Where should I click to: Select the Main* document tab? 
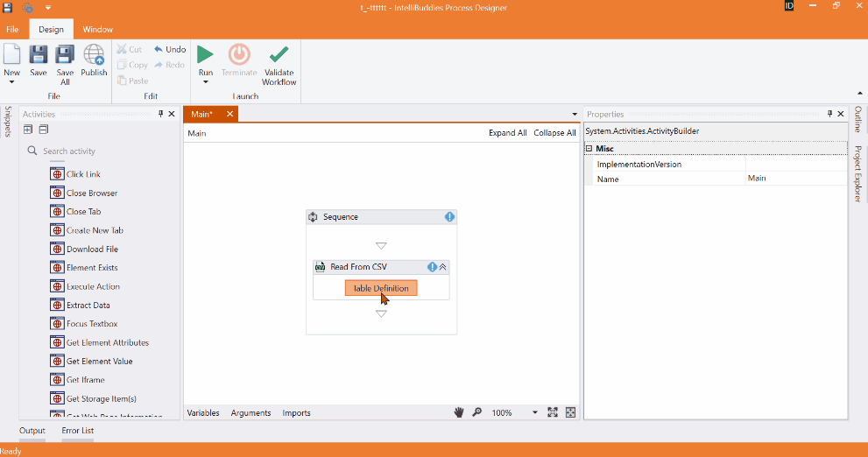pos(202,114)
